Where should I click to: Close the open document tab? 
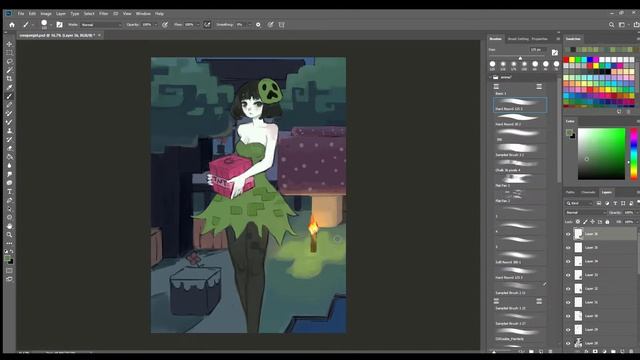(x=99, y=36)
